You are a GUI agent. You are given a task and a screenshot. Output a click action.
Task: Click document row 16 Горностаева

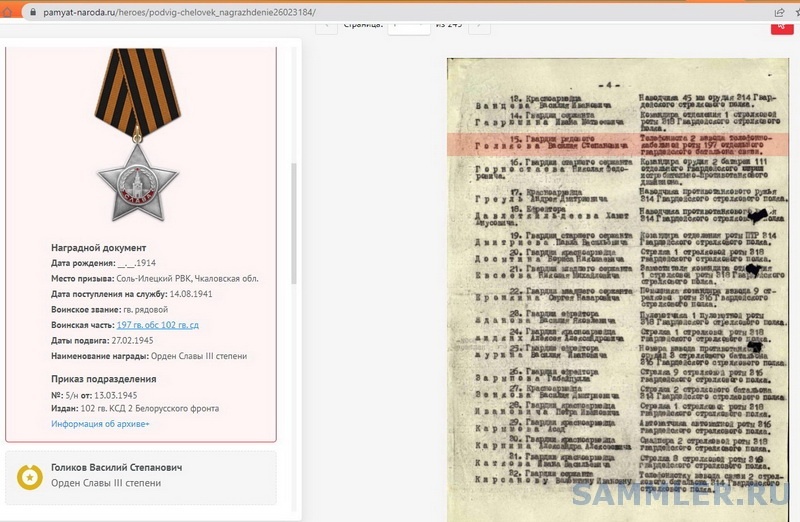[623, 170]
